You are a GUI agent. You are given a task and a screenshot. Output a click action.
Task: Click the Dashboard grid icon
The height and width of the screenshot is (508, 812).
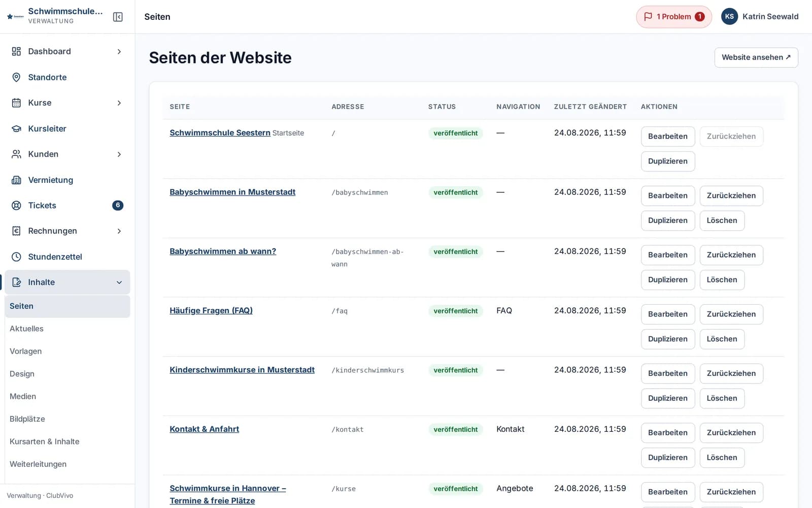[16, 51]
